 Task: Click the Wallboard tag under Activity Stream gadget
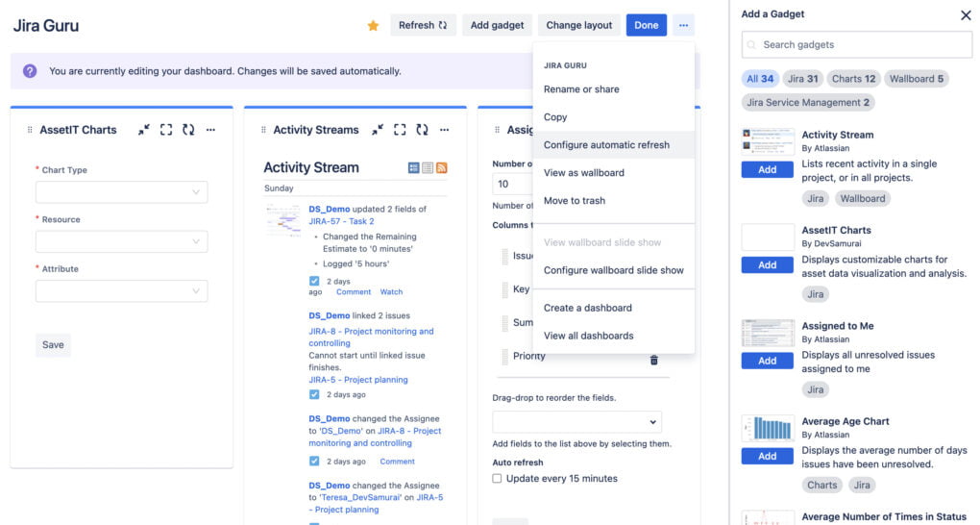pos(863,199)
